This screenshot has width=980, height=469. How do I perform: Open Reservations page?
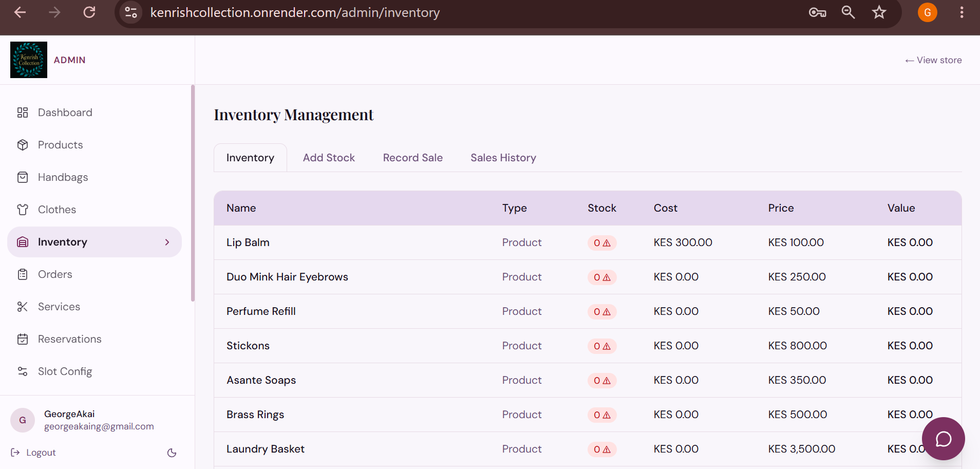95,339
